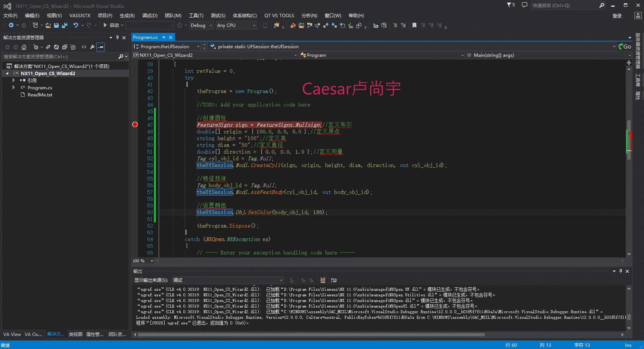Pin the 输出 Output panel
Image resolution: width=644 pixels, height=349 pixels.
pyautogui.click(x=621, y=271)
